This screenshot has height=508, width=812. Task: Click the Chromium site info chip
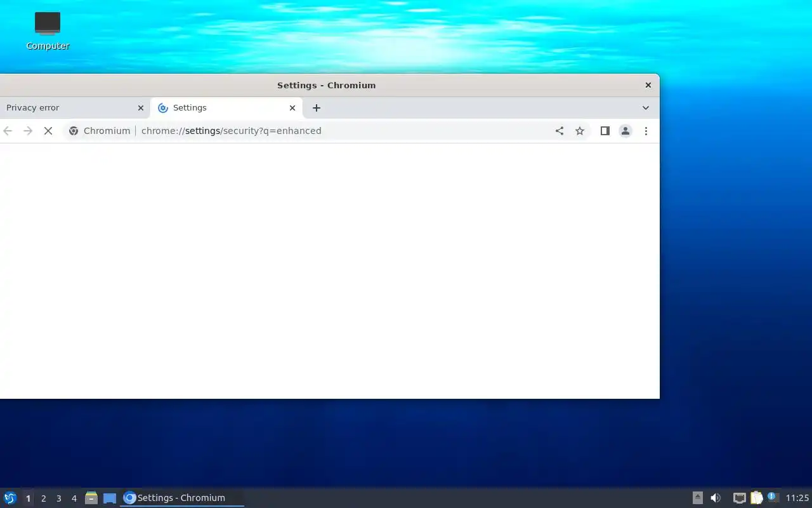[x=100, y=131]
